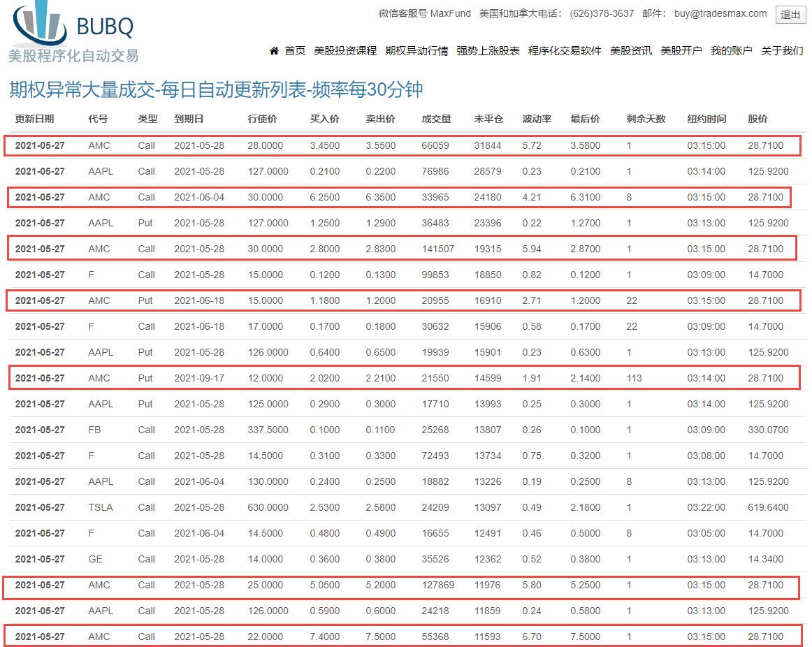Viewport: 812px width, 647px height.
Task: Select 强势上涨股表 from the nav bar
Action: [x=488, y=51]
